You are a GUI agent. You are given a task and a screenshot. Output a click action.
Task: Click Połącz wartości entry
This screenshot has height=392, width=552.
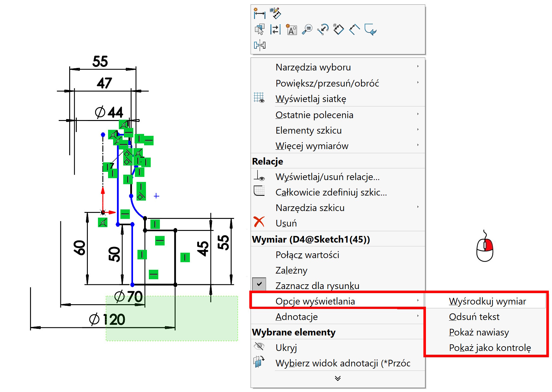[307, 255]
